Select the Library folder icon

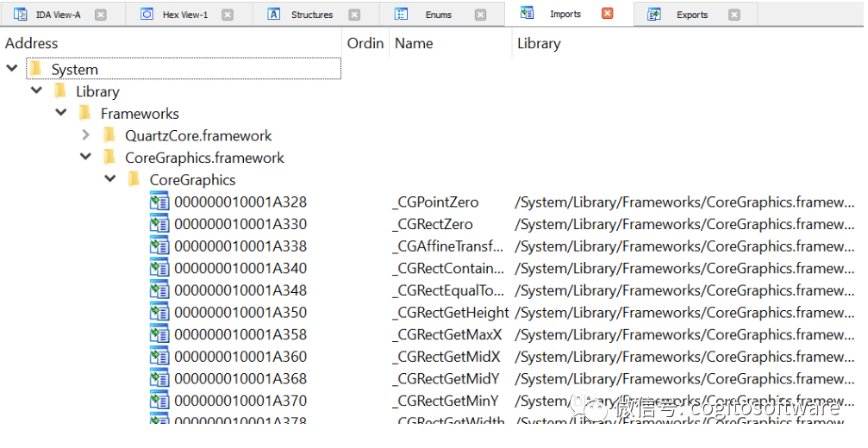click(x=60, y=90)
